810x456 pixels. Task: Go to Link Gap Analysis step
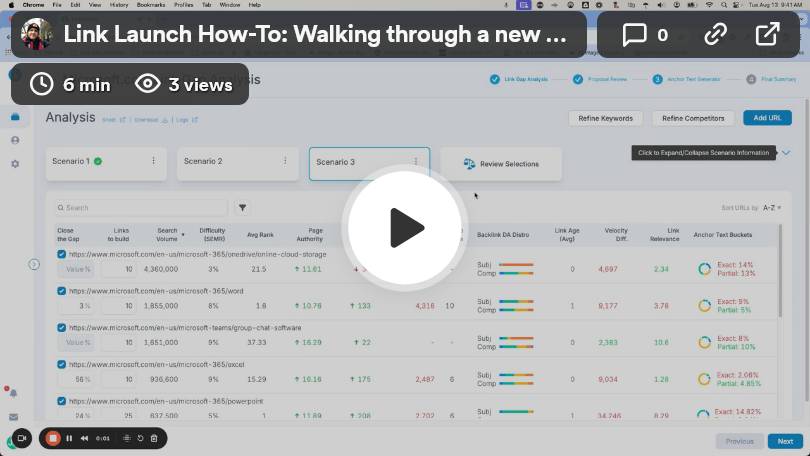[519, 79]
